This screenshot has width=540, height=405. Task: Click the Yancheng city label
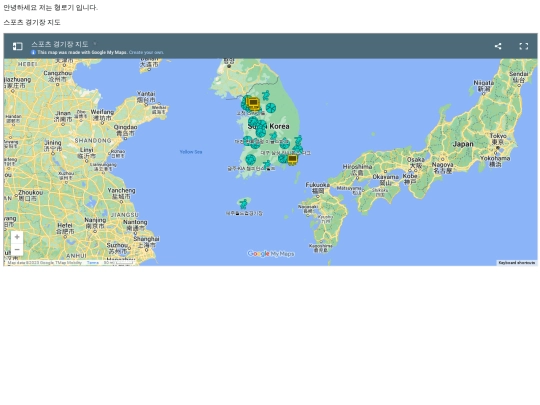[x=121, y=193]
